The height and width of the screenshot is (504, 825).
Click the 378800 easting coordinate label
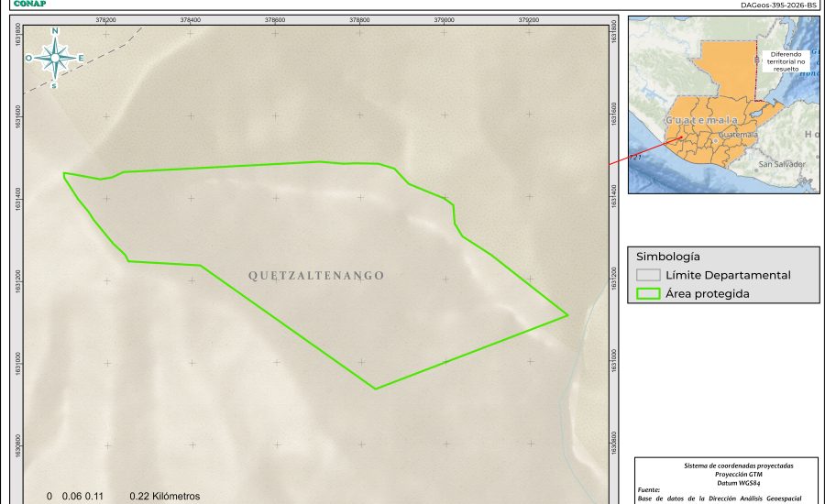click(x=360, y=18)
